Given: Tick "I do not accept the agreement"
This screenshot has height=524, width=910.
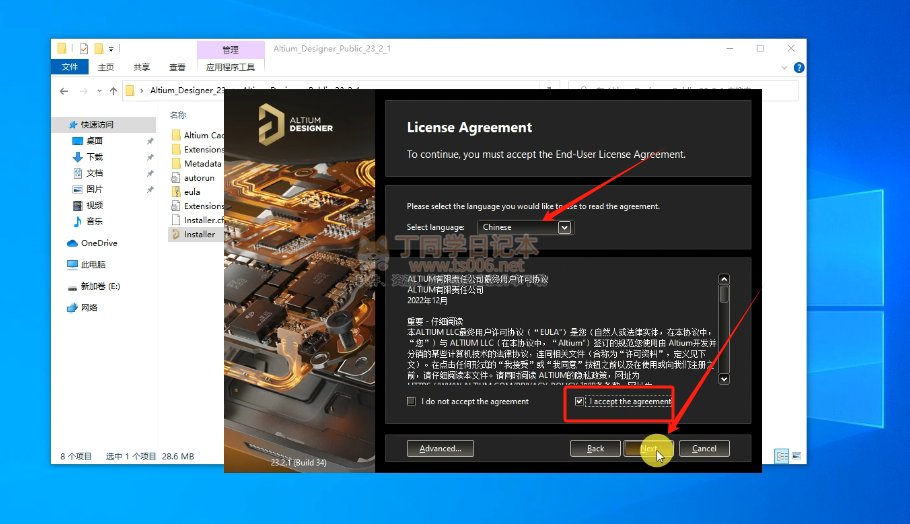Looking at the screenshot, I should tap(411, 401).
